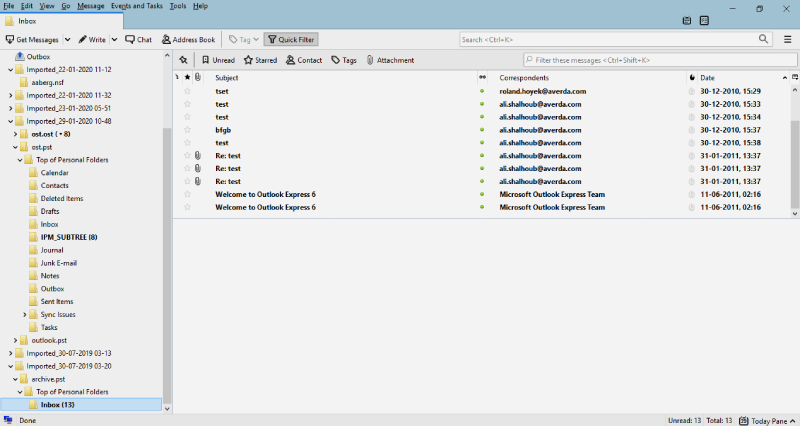Toggle the keep filters pinned icon
Screen dimensions: 800x426
click(184, 60)
